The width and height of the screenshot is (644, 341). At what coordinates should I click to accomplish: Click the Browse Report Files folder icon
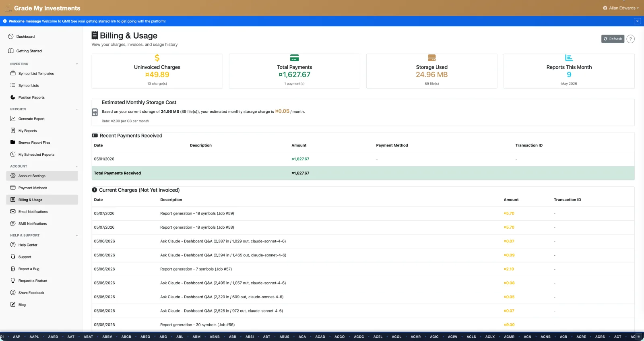[13, 142]
